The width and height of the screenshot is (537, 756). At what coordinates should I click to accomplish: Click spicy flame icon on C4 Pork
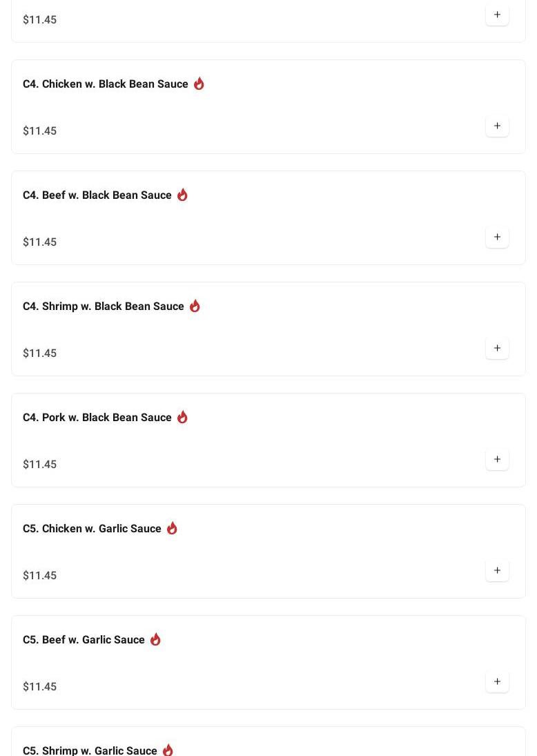(182, 417)
